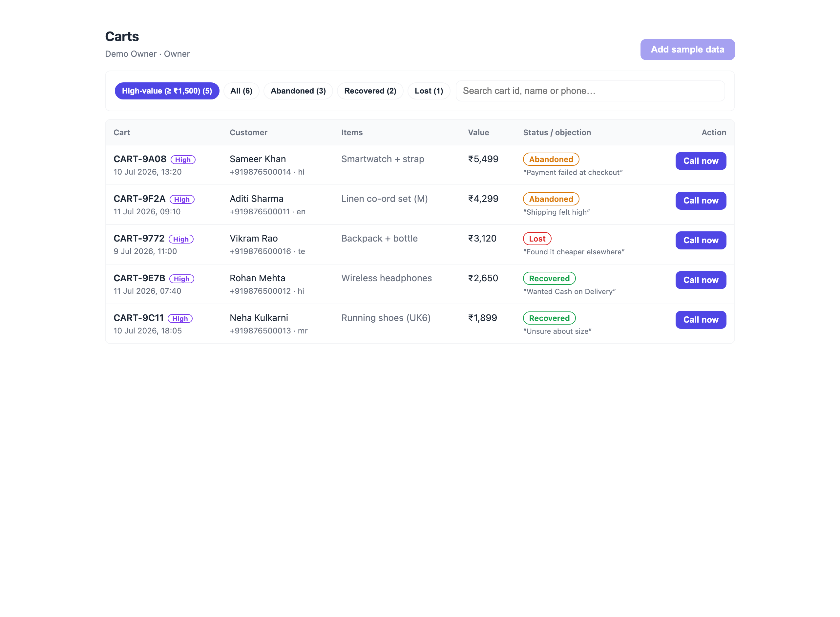The width and height of the screenshot is (840, 617).
Task: Call Neha Kulkarni about running shoes
Action: click(701, 320)
